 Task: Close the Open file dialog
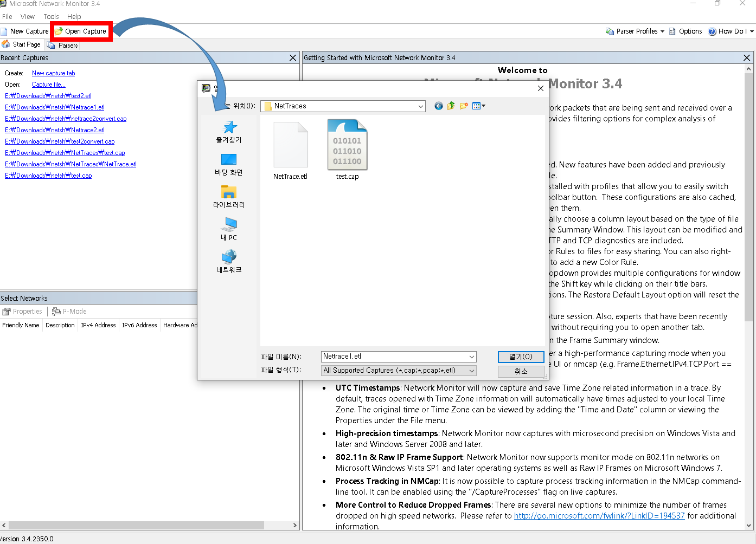tap(540, 88)
